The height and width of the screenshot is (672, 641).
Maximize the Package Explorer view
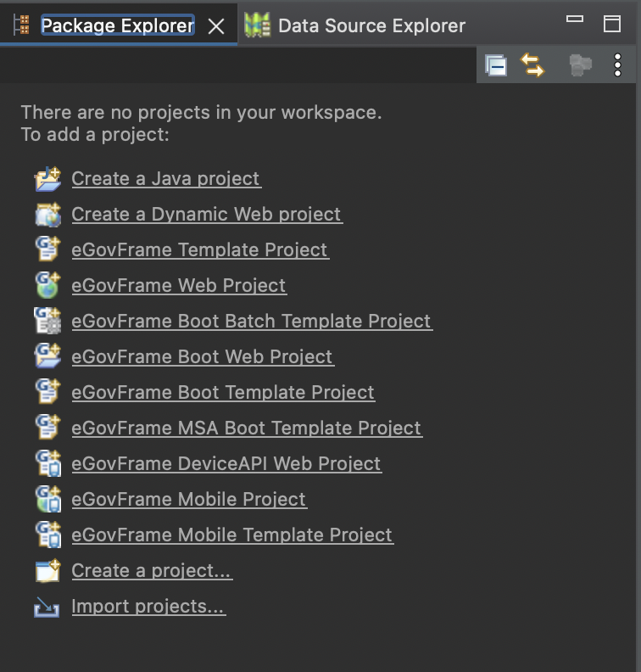(612, 24)
